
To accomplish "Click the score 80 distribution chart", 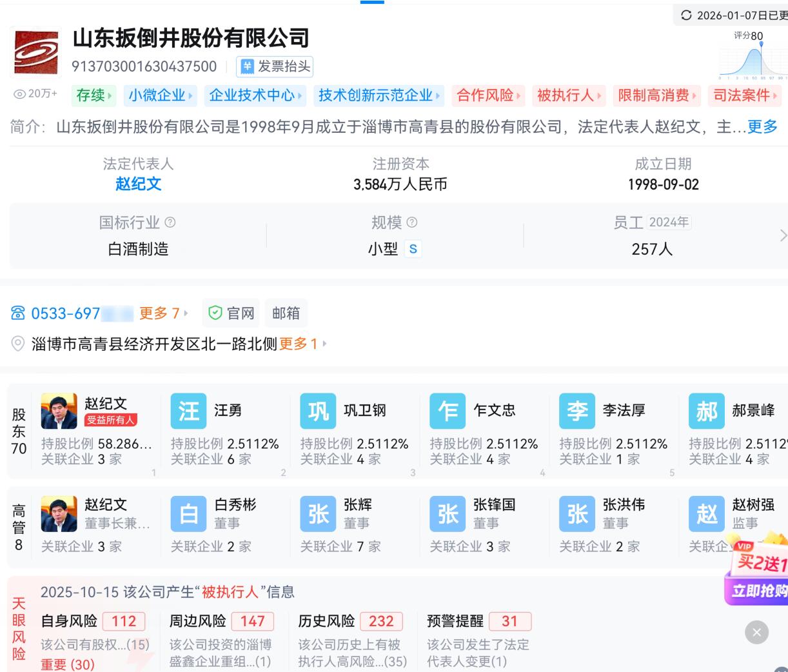I will tap(751, 58).
